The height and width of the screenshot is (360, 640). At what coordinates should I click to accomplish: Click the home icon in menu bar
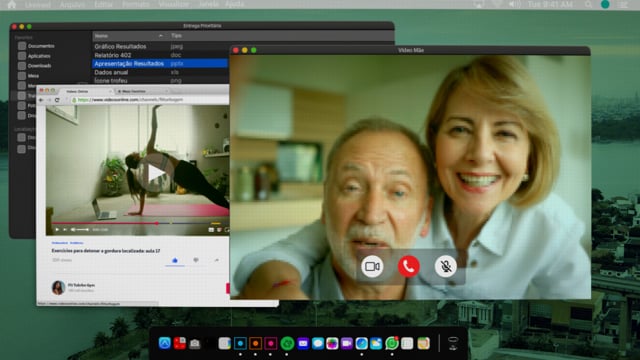[x=11, y=4]
